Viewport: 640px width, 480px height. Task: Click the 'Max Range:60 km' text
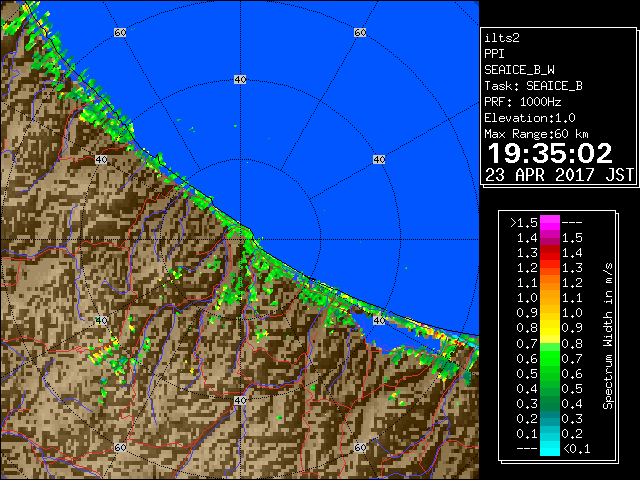[536, 134]
